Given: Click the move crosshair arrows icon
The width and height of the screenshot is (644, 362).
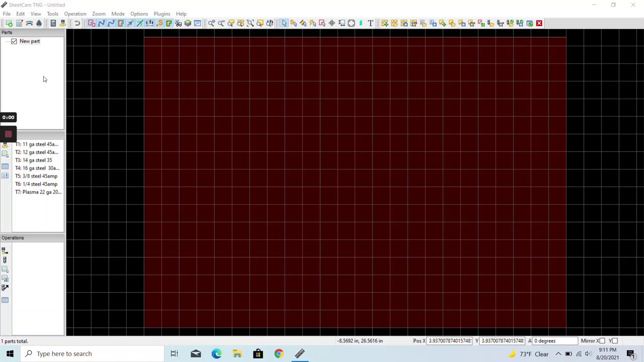Looking at the screenshot, I should click(332, 23).
